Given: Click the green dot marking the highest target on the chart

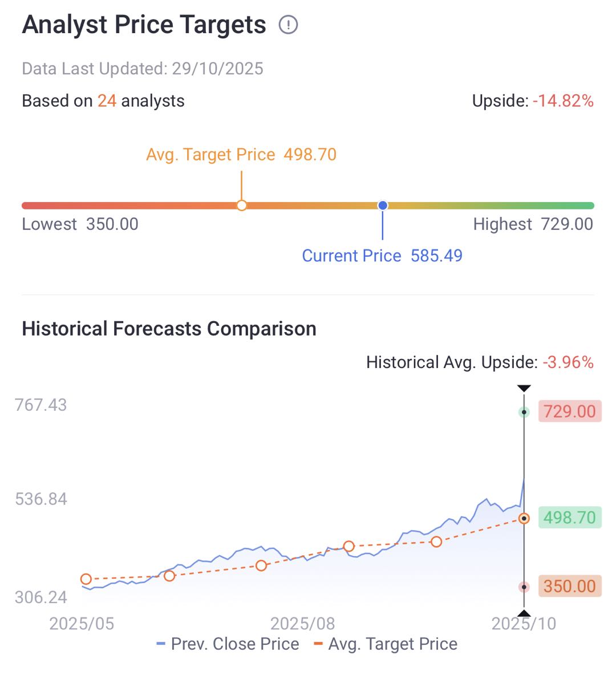Looking at the screenshot, I should [524, 412].
